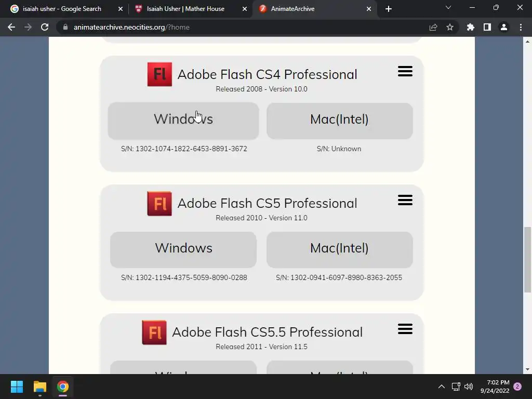Click the Adobe Flash CS5.5 Professional title
Viewport: 532px width, 399px height.
(x=268, y=332)
